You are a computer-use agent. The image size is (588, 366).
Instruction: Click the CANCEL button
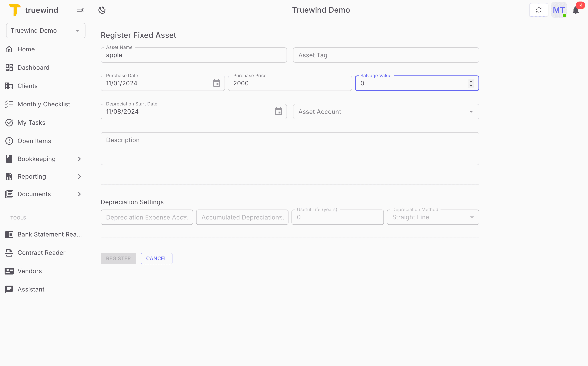pos(156,258)
